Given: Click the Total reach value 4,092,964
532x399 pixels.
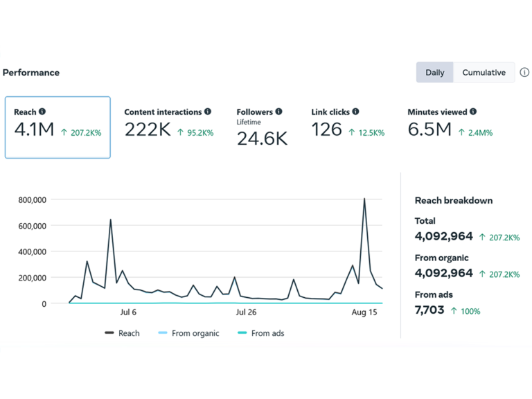Looking at the screenshot, I should (x=443, y=236).
